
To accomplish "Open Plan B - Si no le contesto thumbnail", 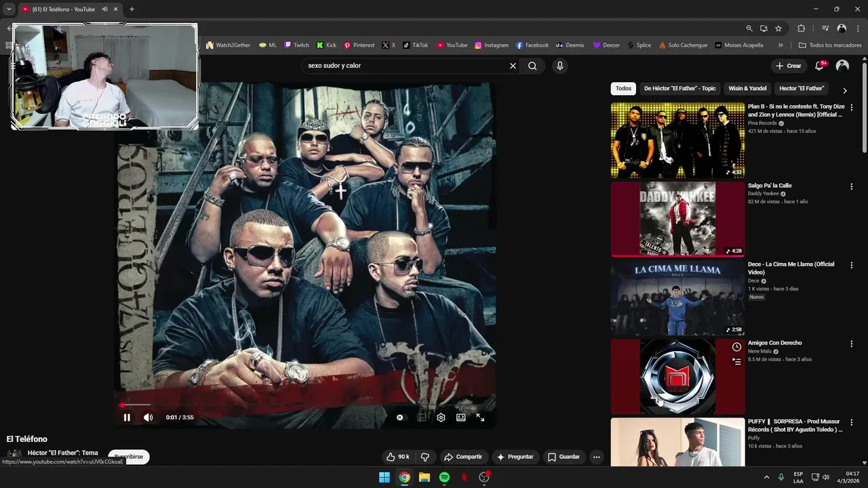I will pyautogui.click(x=677, y=140).
